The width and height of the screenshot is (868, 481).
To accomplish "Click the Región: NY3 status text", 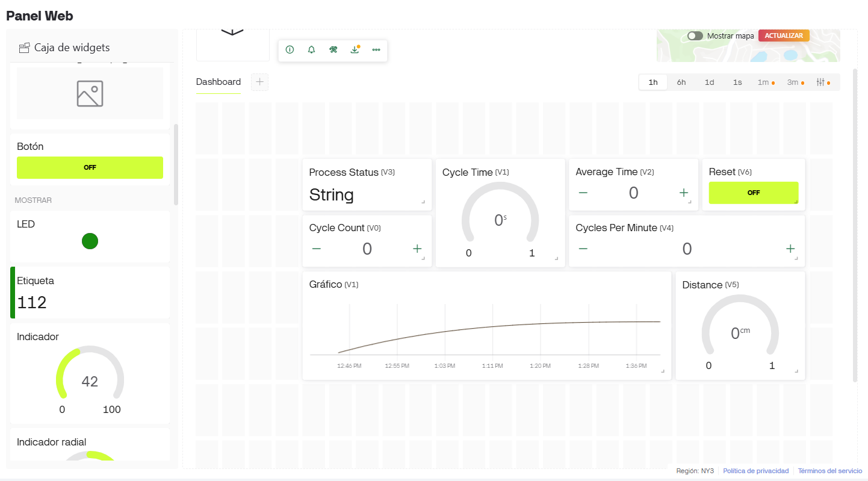I will [695, 471].
